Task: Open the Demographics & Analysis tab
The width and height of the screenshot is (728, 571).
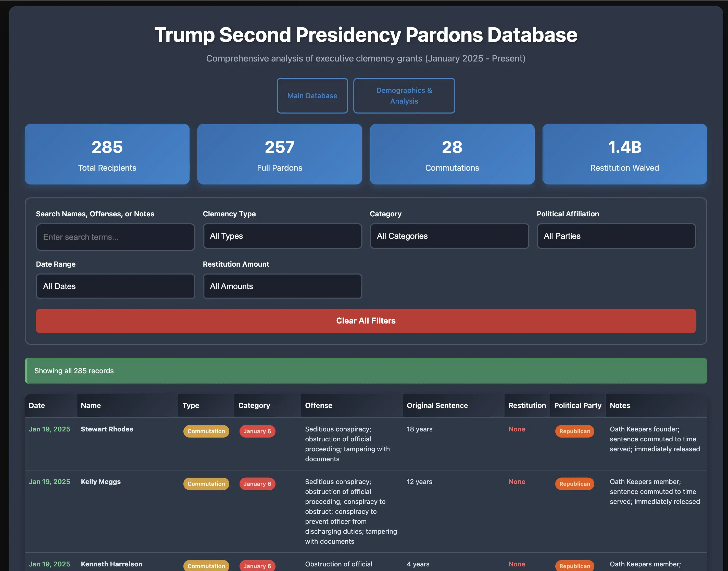Action: [x=404, y=96]
